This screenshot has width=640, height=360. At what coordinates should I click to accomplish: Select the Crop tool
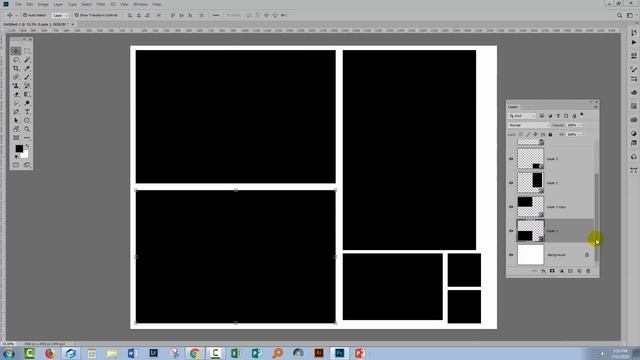pos(16,68)
